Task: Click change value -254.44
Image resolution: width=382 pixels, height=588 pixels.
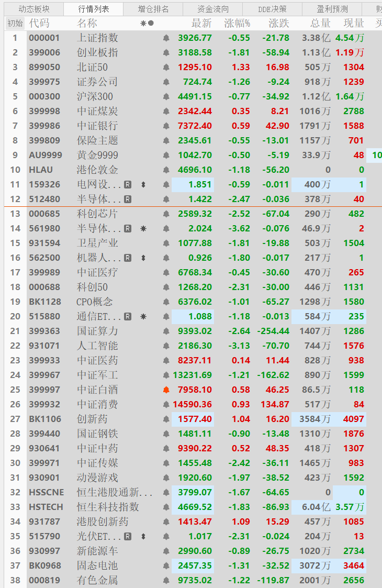Action: (x=273, y=331)
